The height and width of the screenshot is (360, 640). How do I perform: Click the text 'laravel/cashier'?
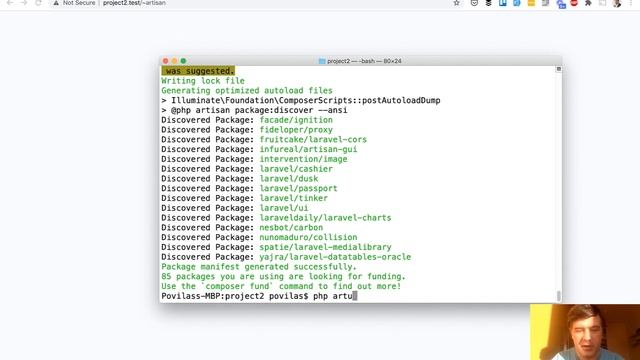pos(296,169)
